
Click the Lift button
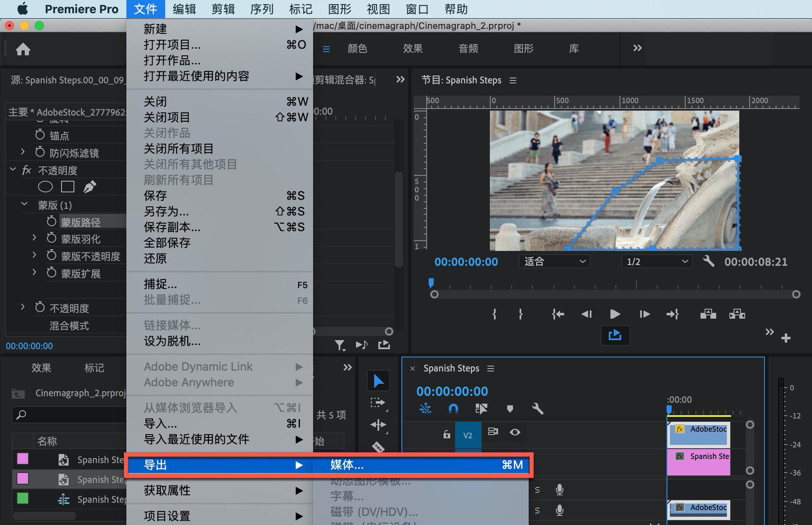click(x=708, y=314)
